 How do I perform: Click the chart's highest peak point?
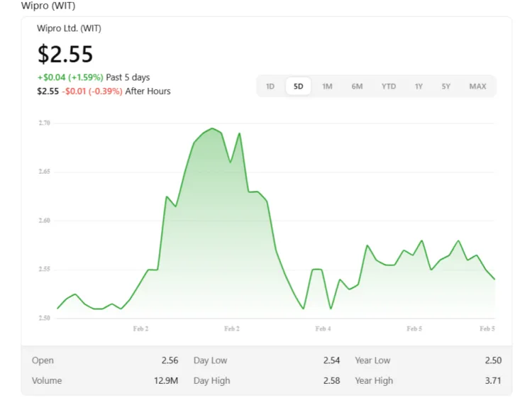pyautogui.click(x=212, y=128)
